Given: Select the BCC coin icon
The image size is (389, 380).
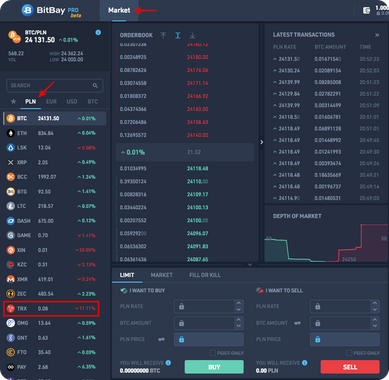Looking at the screenshot, I should coord(11,177).
